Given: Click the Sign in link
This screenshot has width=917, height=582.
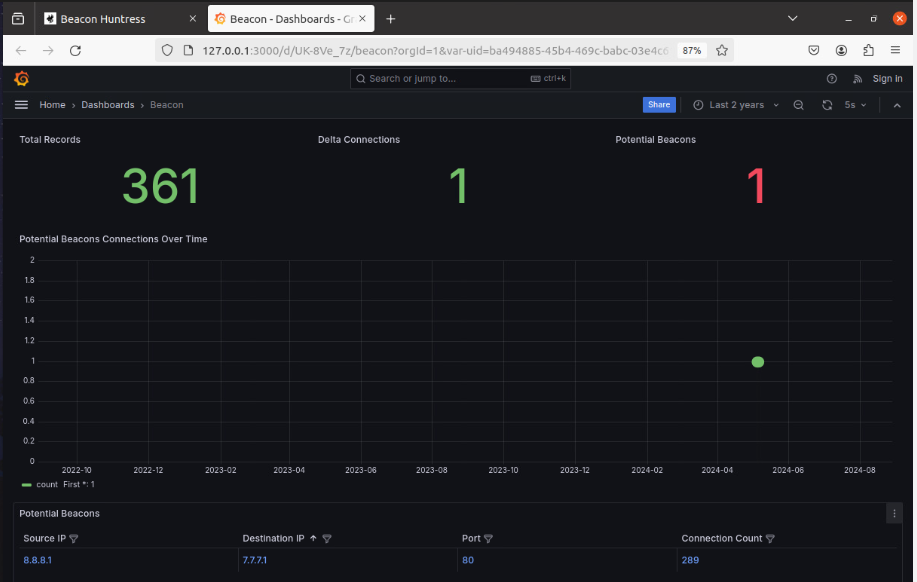Looking at the screenshot, I should (x=887, y=79).
